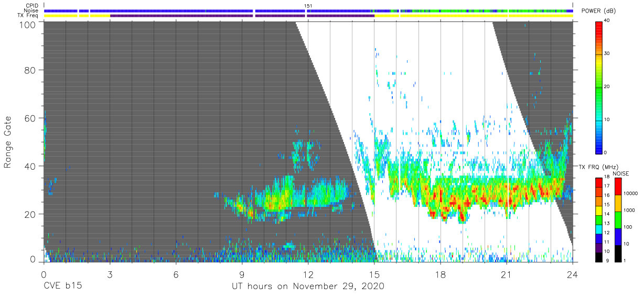Image resolution: width=644 pixels, height=297 pixels.
Task: Click the x-axis hour tick label "9"
Action: click(242, 274)
